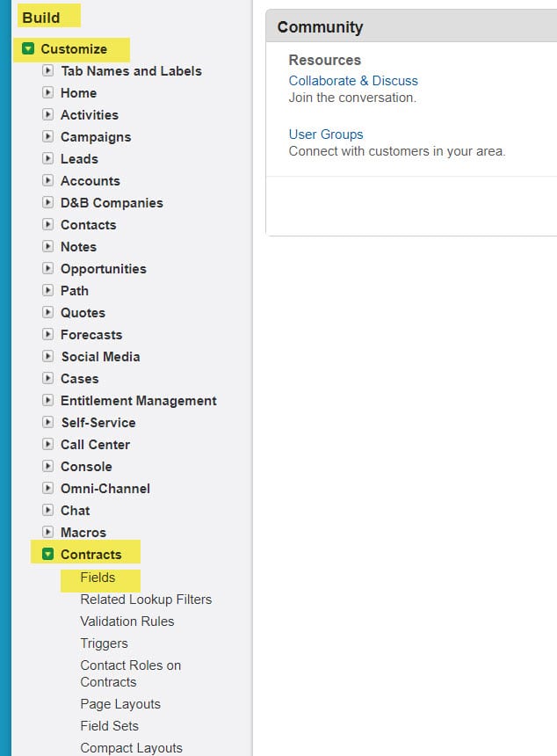The height and width of the screenshot is (756, 557).
Task: Open Page Layouts for Contracts
Action: click(119, 704)
